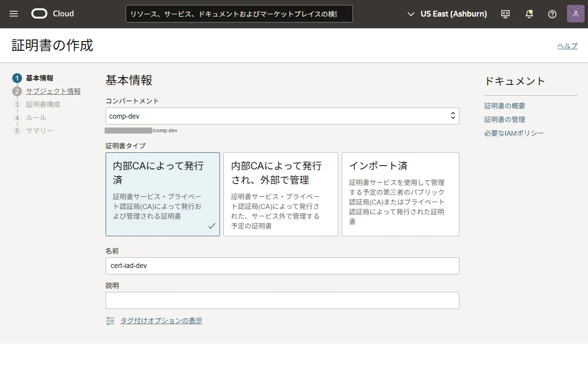Open the comp-dev compartment dropdown

point(283,116)
